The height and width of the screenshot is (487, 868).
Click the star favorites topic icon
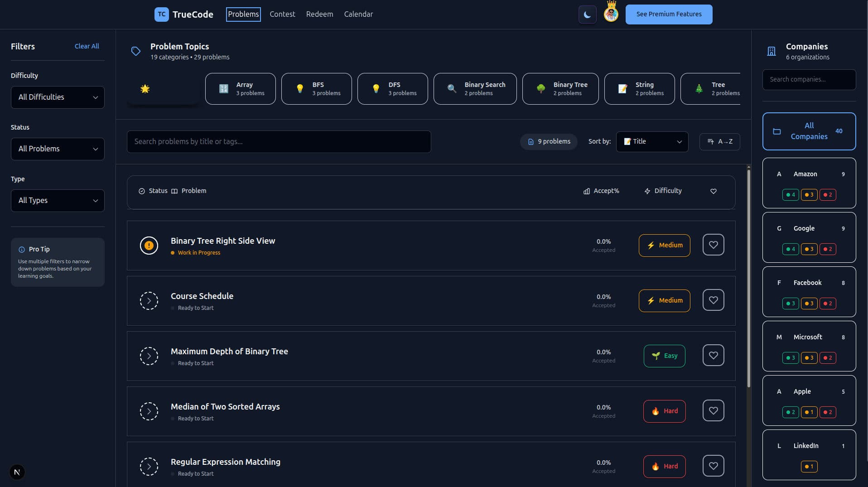point(145,89)
